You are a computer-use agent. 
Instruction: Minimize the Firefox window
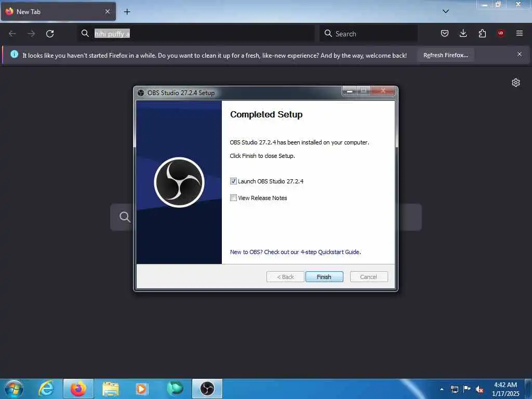485,4
